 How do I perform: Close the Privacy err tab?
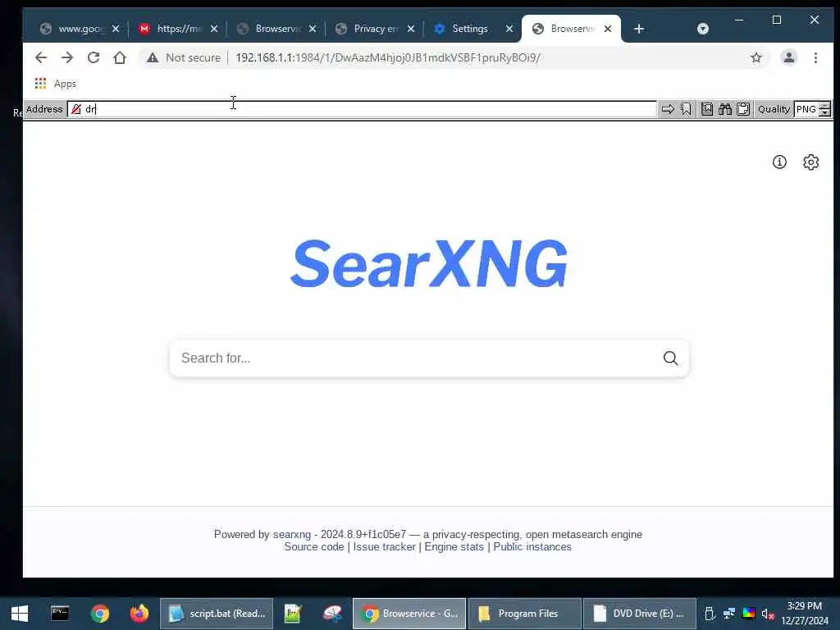tap(411, 29)
